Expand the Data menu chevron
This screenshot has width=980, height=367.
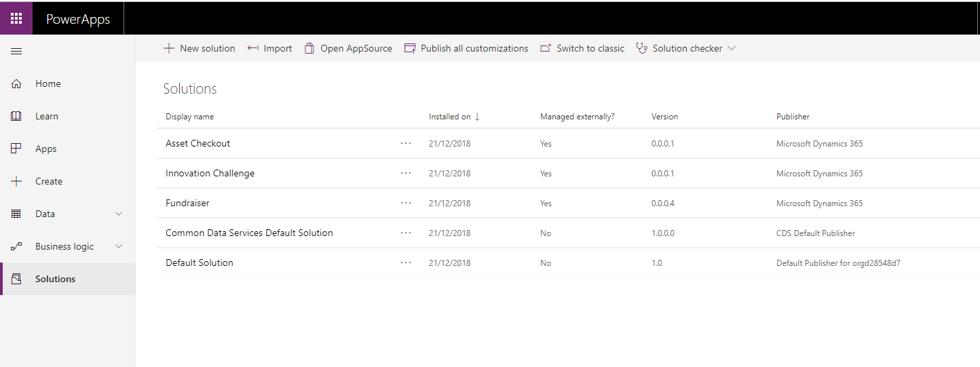pos(119,214)
